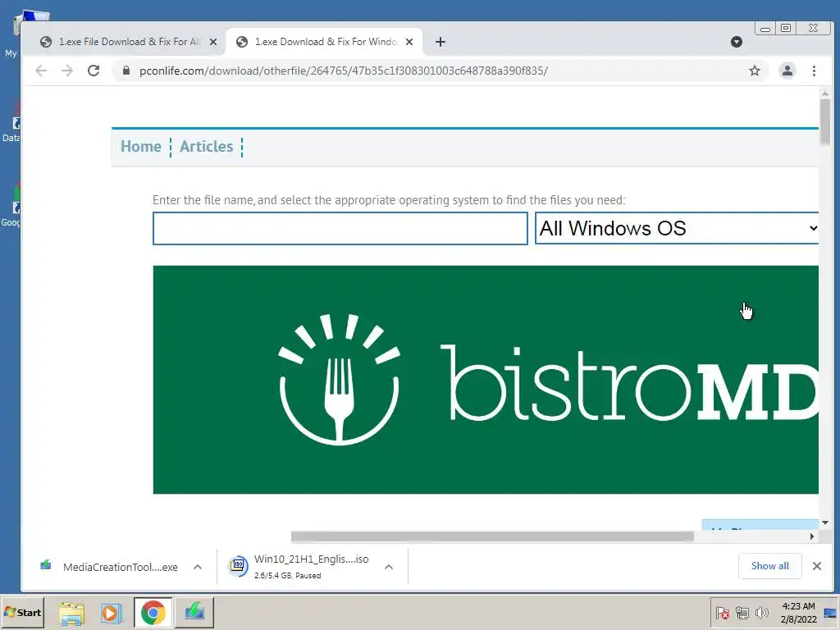The image size is (840, 630).
Task: Click the page scroll-up arrow
Action: pos(825,94)
